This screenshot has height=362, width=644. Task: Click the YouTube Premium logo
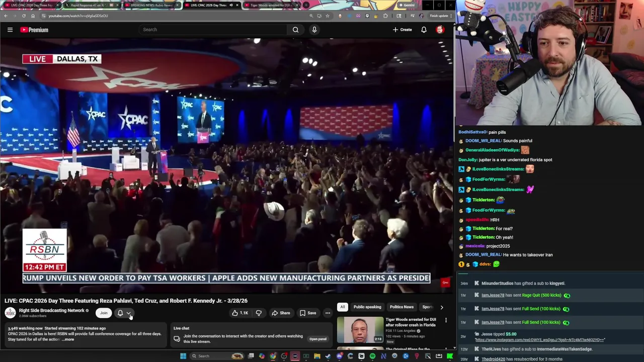(x=34, y=30)
